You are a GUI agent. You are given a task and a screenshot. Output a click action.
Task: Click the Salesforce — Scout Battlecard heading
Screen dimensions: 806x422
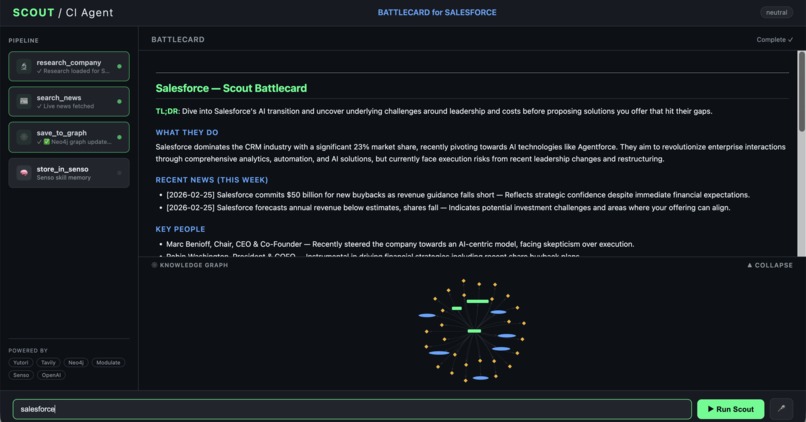point(231,88)
